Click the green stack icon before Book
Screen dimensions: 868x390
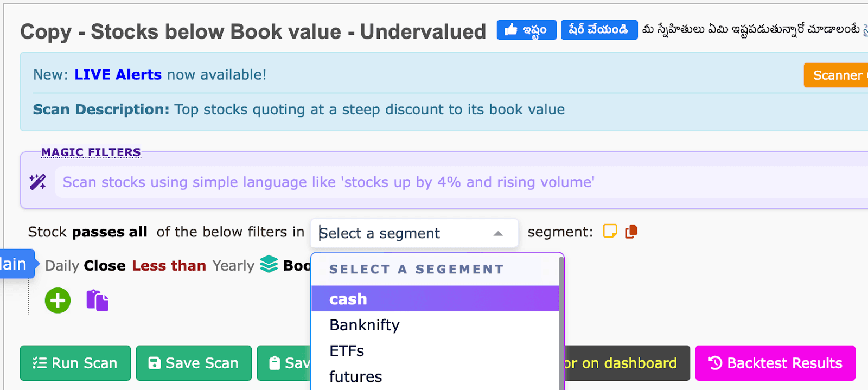click(x=269, y=265)
